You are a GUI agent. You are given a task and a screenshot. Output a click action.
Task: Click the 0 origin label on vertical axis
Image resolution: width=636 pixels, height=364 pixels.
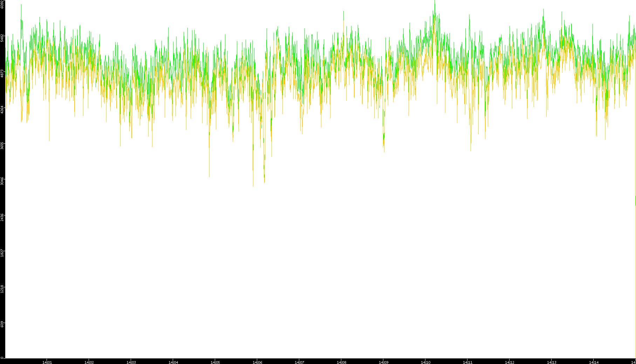[2, 358]
